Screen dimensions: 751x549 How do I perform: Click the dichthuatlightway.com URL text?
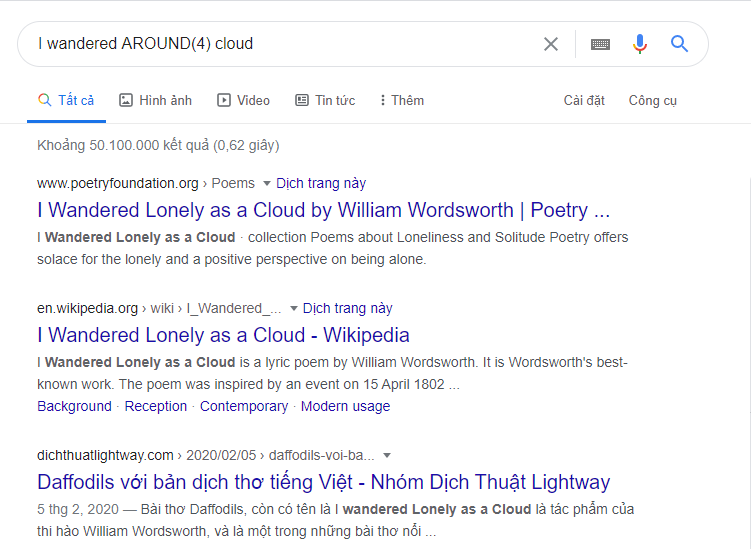pos(105,456)
